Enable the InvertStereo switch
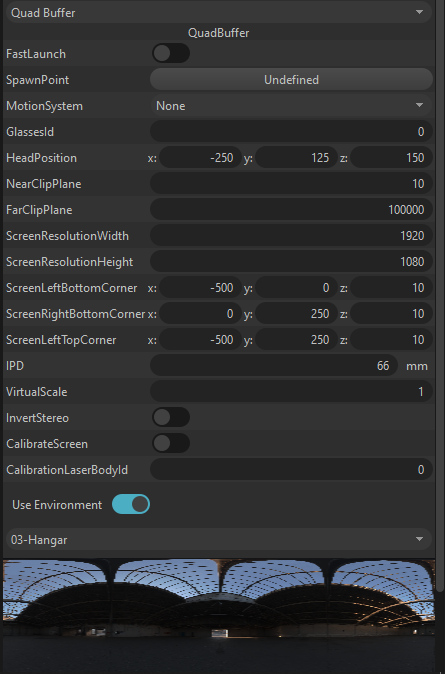Viewport: 445px width, 674px height. click(171, 417)
